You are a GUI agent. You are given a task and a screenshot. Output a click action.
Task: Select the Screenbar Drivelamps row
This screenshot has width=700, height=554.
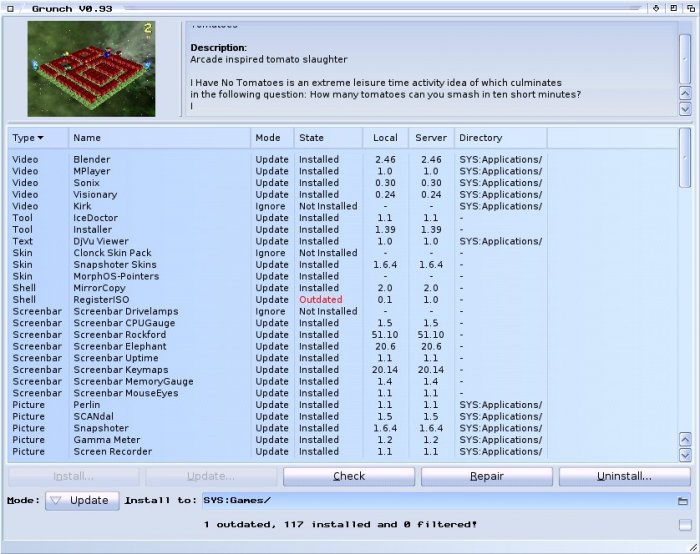click(x=343, y=311)
